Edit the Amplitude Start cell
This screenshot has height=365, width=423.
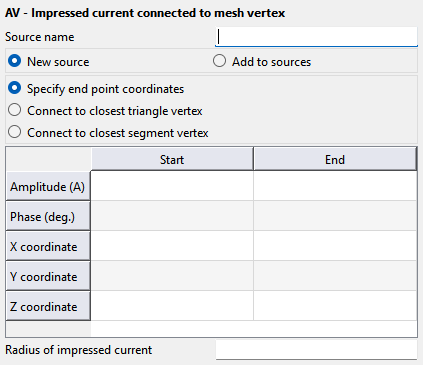point(172,186)
